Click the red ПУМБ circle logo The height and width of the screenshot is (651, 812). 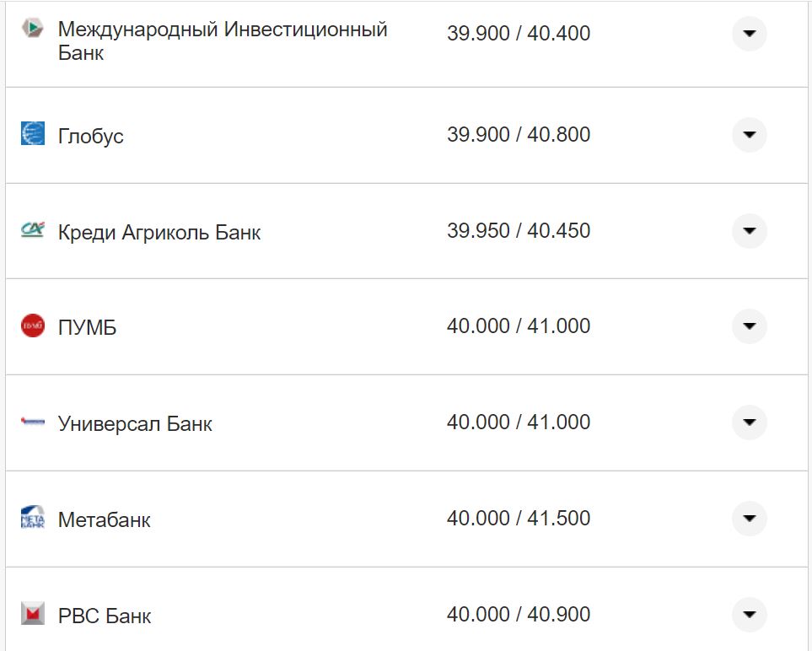point(32,325)
